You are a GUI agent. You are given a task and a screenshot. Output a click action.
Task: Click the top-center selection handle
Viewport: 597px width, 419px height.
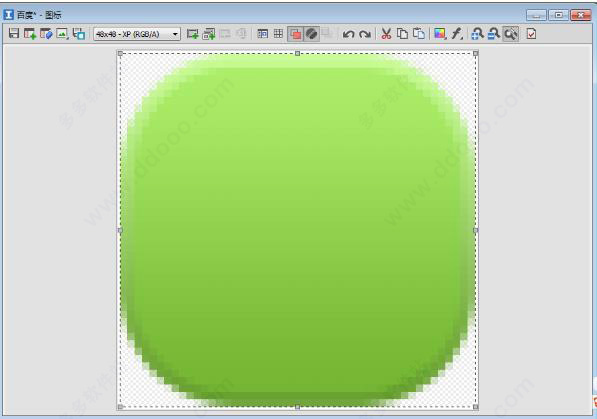click(x=298, y=54)
